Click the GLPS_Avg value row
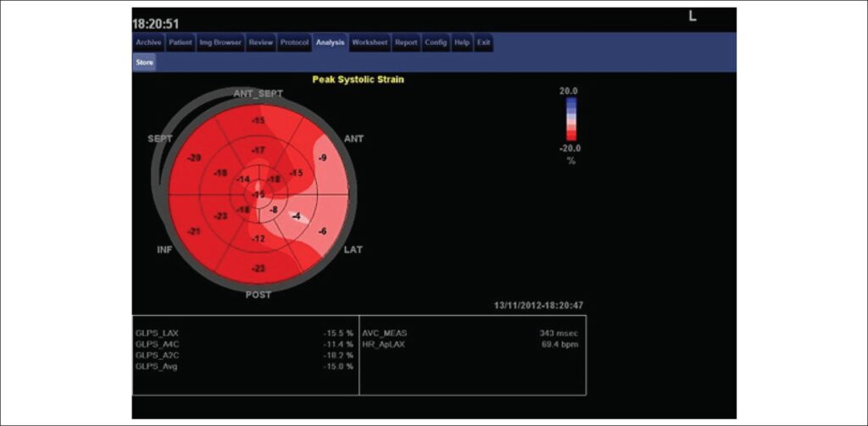 click(244, 366)
